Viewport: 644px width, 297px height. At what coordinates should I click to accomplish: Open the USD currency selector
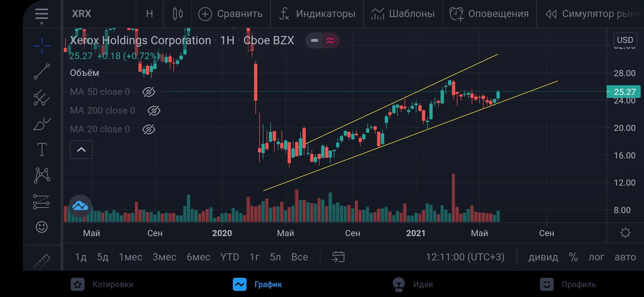pos(625,40)
